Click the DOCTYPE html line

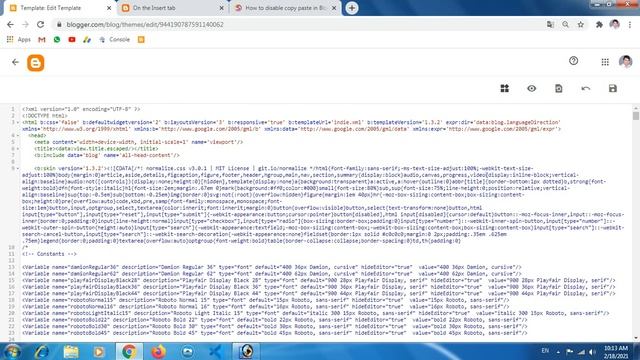point(45,116)
